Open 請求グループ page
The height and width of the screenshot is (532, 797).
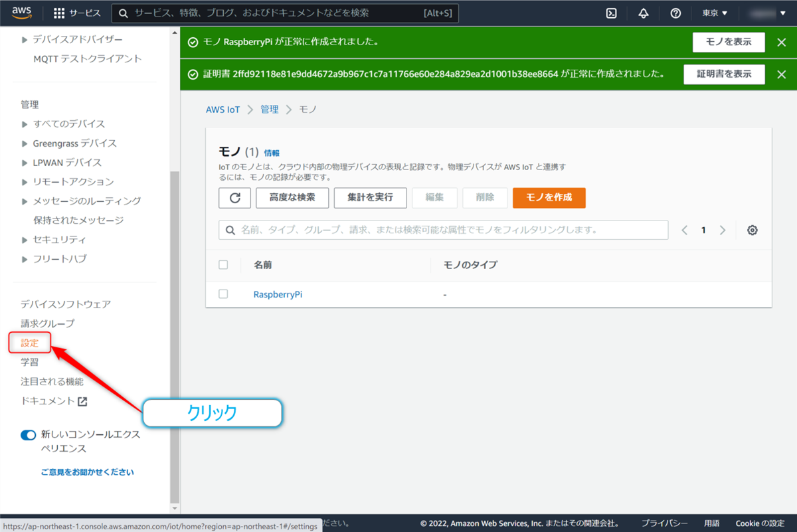pyautogui.click(x=48, y=323)
